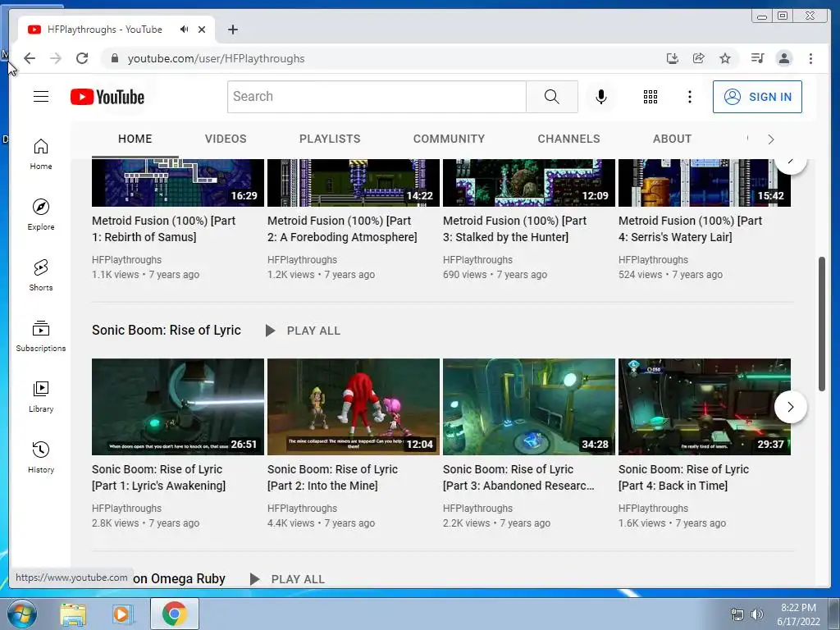840x630 pixels.
Task: View site info via the lock icon
Action: click(115, 58)
